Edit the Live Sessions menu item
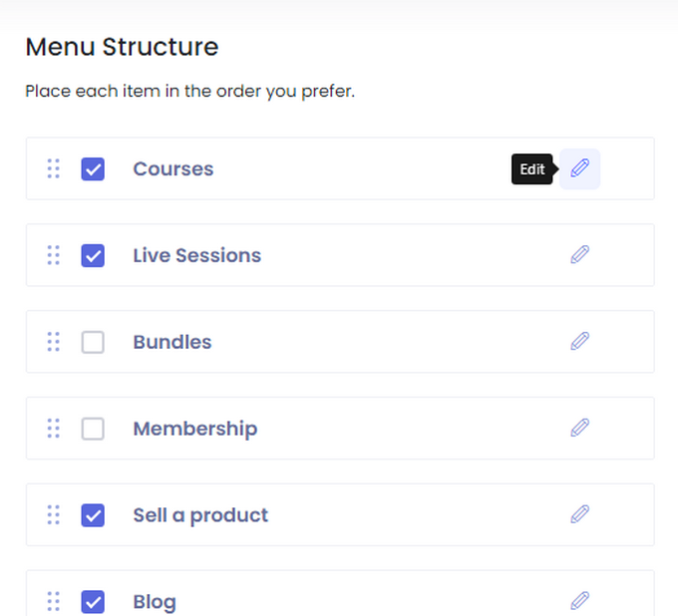 [x=579, y=254]
